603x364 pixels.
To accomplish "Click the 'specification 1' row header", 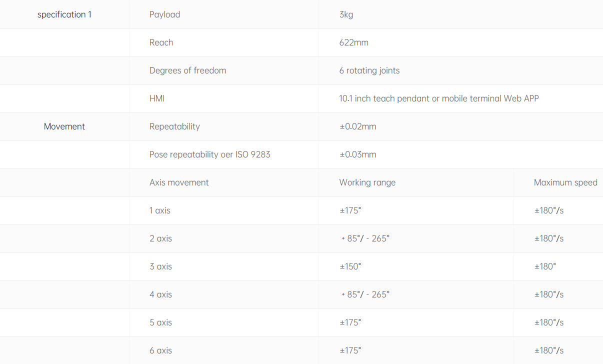I will pos(64,14).
